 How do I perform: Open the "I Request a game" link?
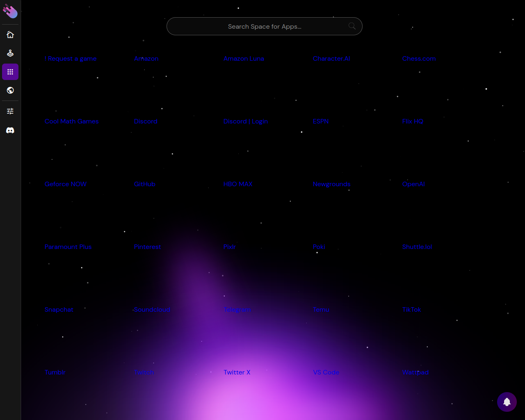(71, 59)
